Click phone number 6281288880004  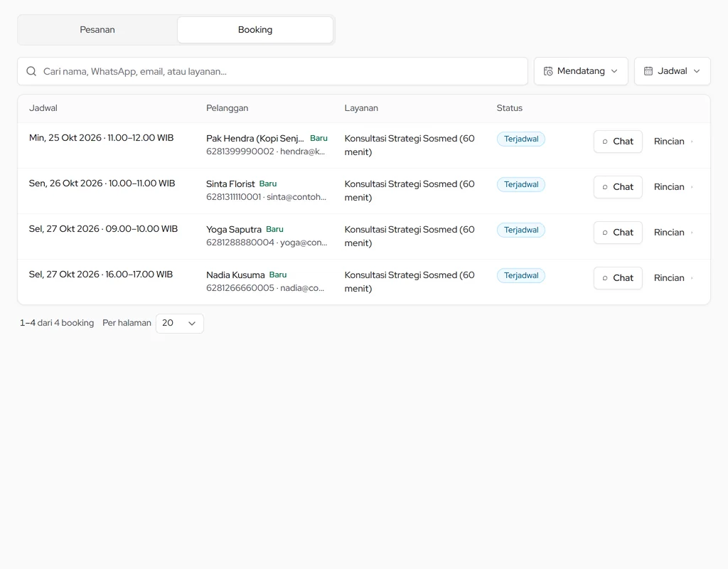click(x=240, y=243)
